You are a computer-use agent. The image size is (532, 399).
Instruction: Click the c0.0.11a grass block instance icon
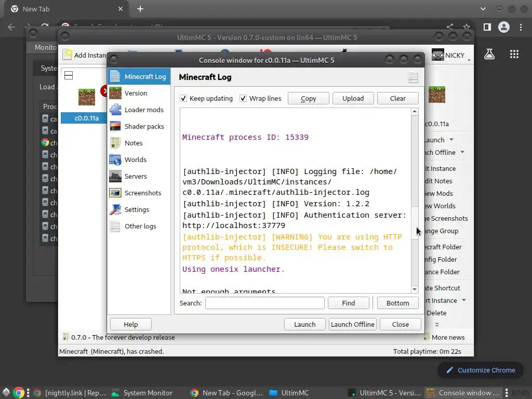click(x=87, y=97)
